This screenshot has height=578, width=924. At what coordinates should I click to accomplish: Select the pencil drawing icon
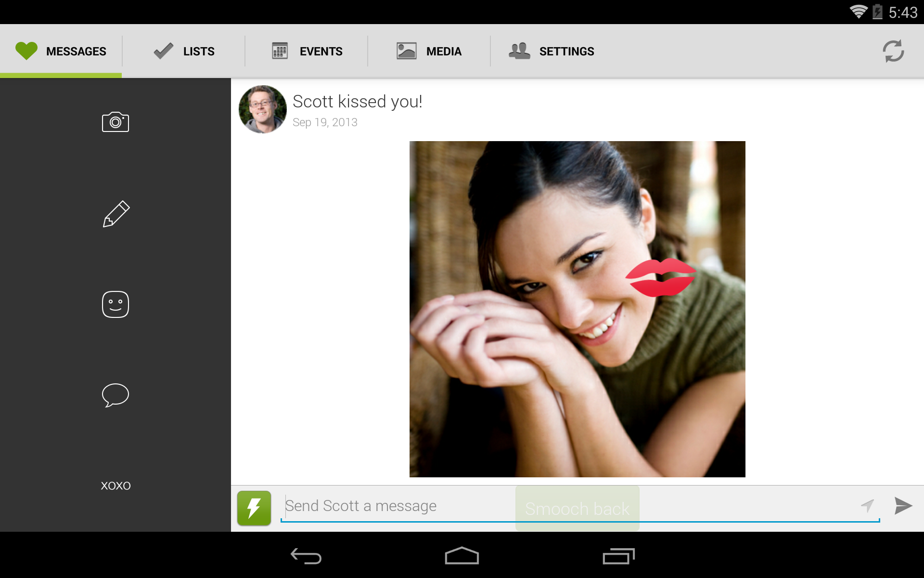pyautogui.click(x=115, y=213)
